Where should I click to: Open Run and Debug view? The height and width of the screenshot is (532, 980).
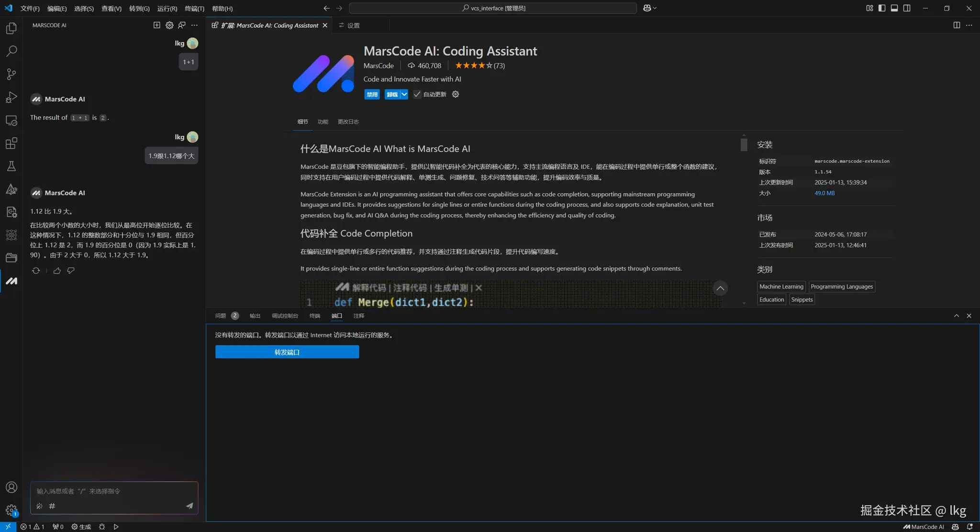(x=11, y=97)
